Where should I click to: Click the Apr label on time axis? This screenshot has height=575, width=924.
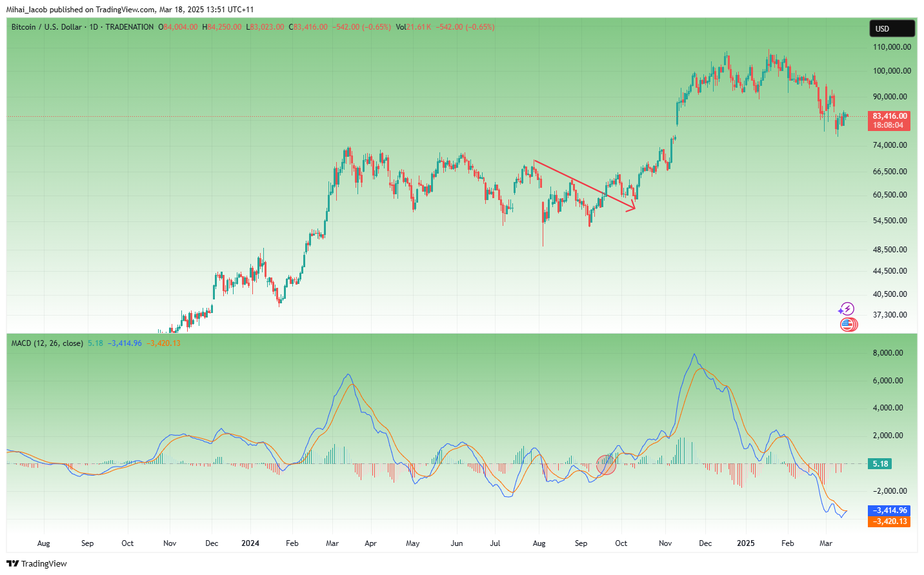[x=370, y=543]
